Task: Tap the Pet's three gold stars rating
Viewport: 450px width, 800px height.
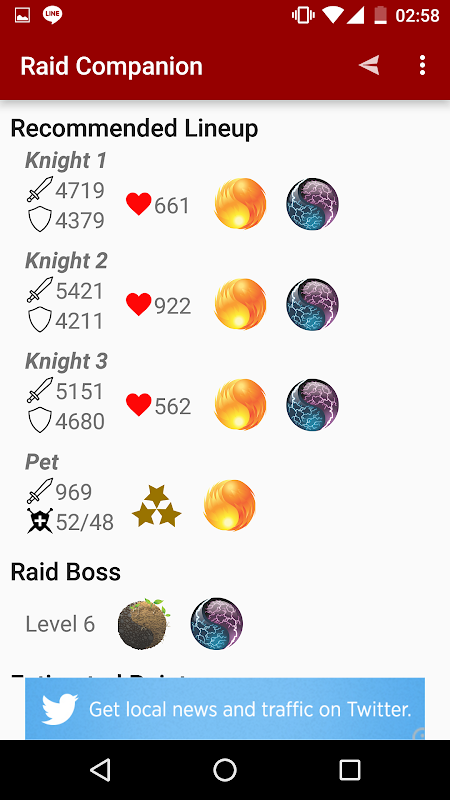Action: tap(157, 506)
